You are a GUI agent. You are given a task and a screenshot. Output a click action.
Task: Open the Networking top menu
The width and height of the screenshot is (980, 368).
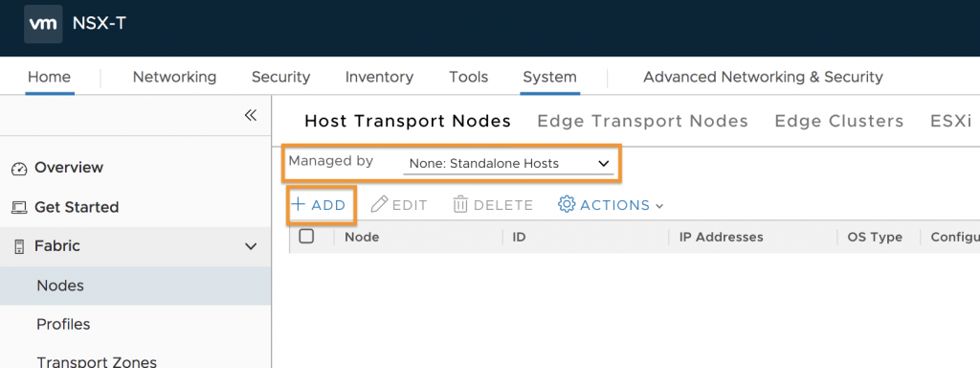[x=174, y=77]
